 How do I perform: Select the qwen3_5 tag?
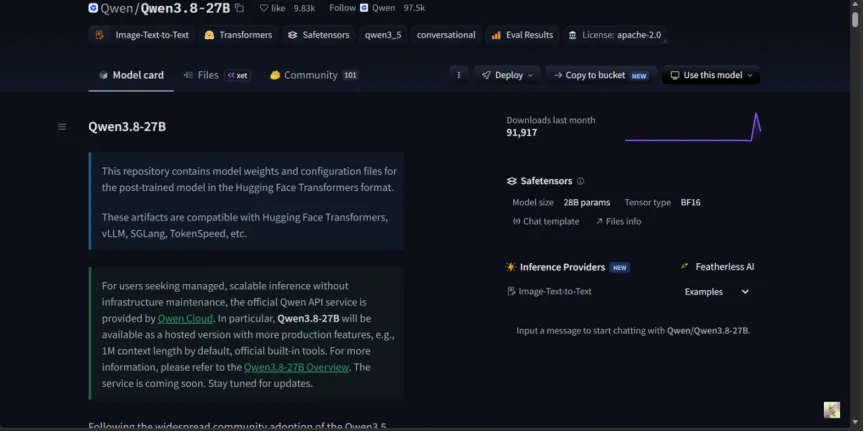click(x=383, y=35)
